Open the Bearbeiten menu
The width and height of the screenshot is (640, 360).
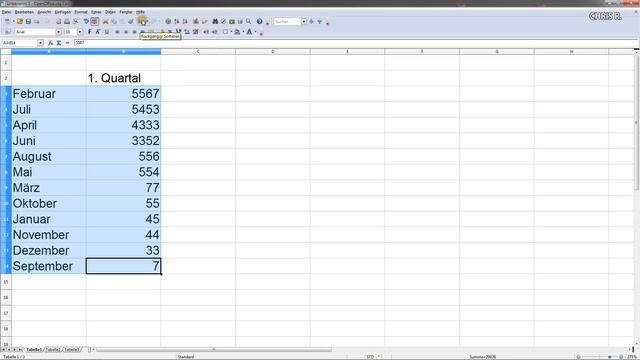tap(24, 12)
